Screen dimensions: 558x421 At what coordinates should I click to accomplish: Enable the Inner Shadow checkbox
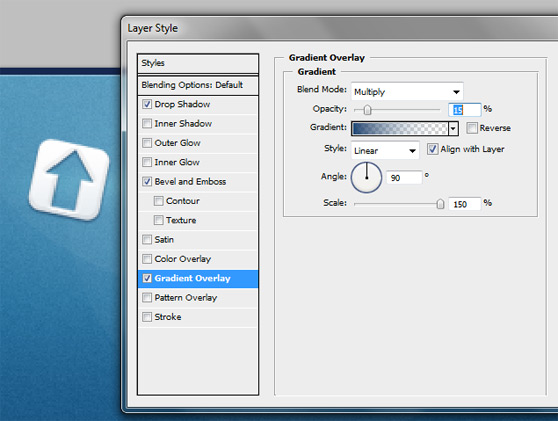coord(147,123)
